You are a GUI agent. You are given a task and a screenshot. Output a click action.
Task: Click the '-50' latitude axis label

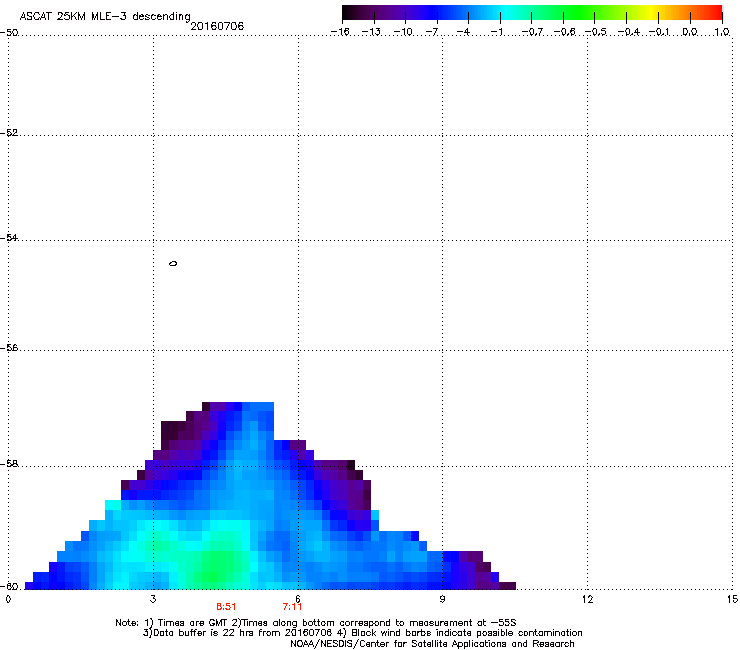(9, 33)
